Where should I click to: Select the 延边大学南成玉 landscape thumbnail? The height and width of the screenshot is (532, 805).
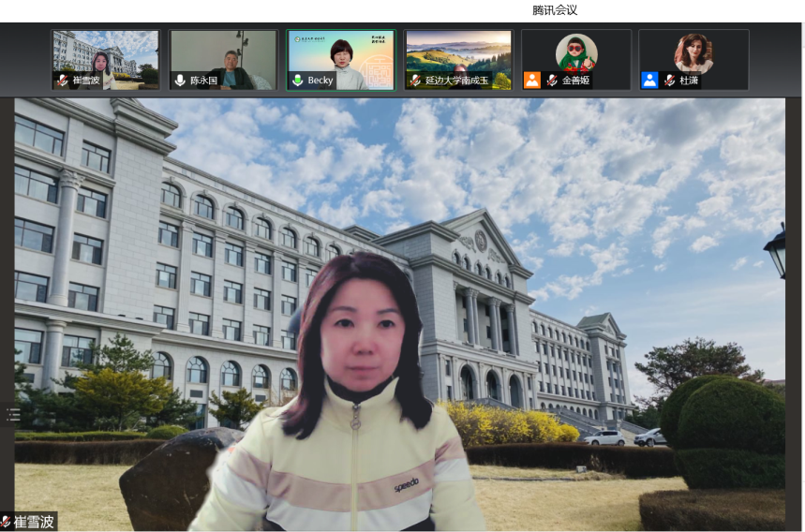click(458, 54)
